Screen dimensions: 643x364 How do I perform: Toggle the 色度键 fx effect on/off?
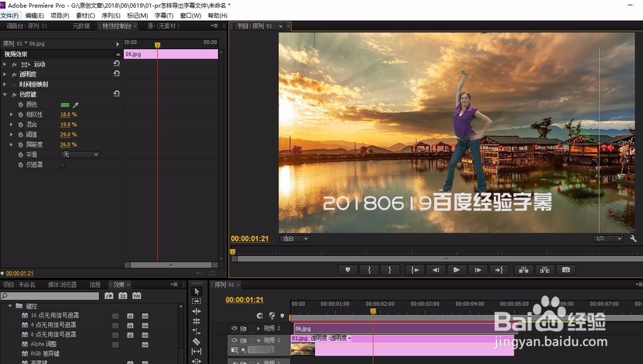pyautogui.click(x=14, y=95)
